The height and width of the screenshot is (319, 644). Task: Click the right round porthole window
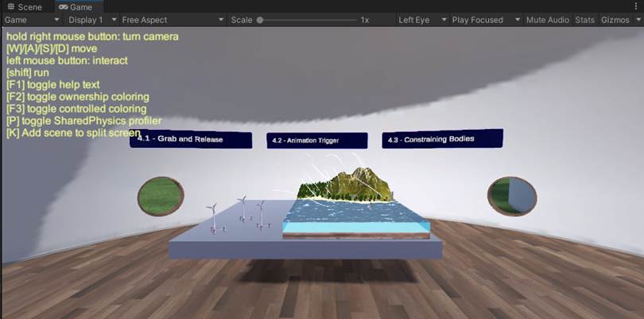[x=512, y=196]
